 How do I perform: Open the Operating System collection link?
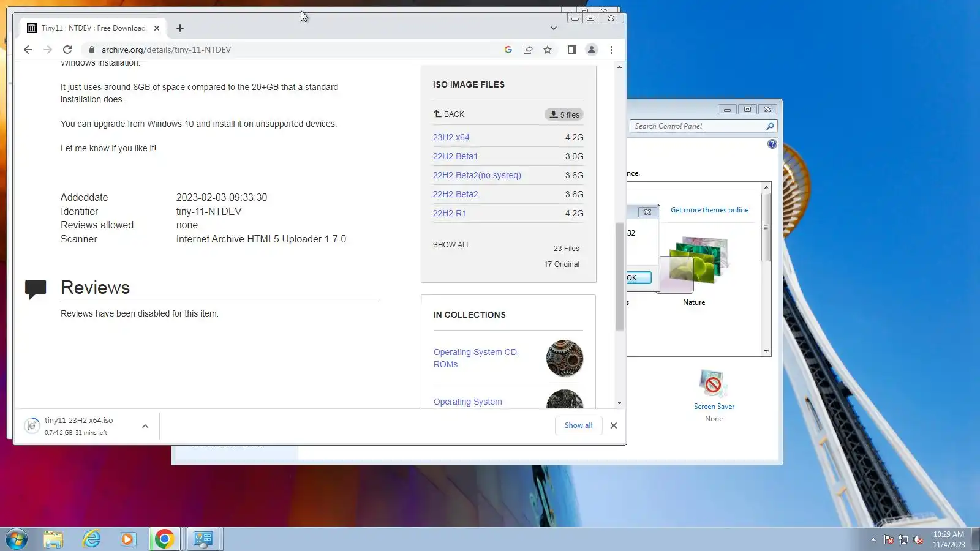point(468,402)
